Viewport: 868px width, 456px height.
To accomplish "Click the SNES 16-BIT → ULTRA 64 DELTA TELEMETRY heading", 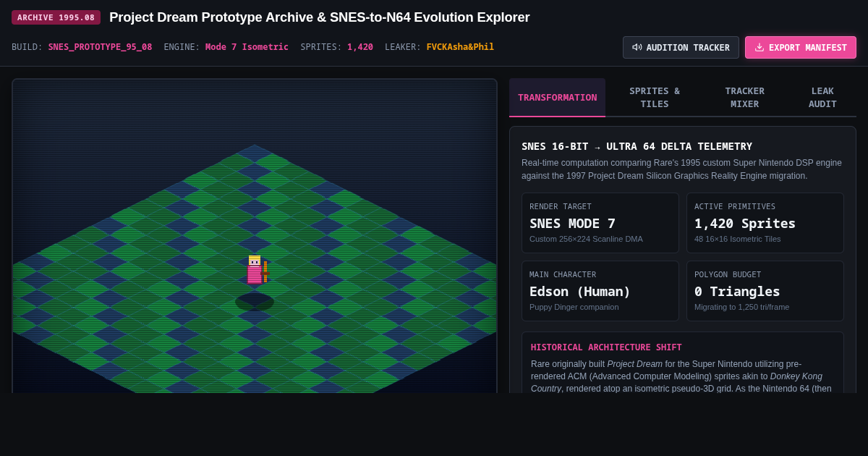I will pos(637,146).
